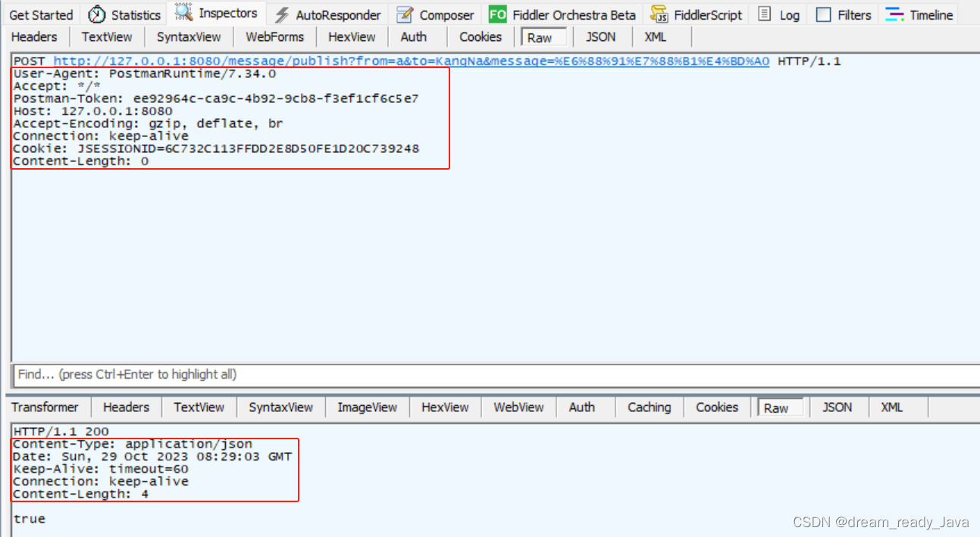Open the Get Started tab
The image size is (980, 537).
coord(41,14)
